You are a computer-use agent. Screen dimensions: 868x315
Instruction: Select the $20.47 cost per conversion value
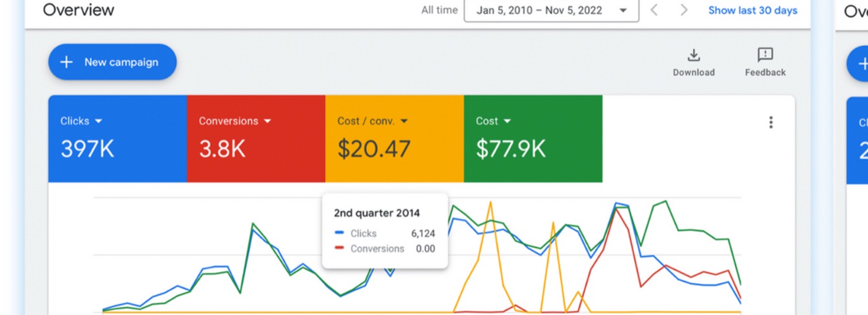(374, 149)
